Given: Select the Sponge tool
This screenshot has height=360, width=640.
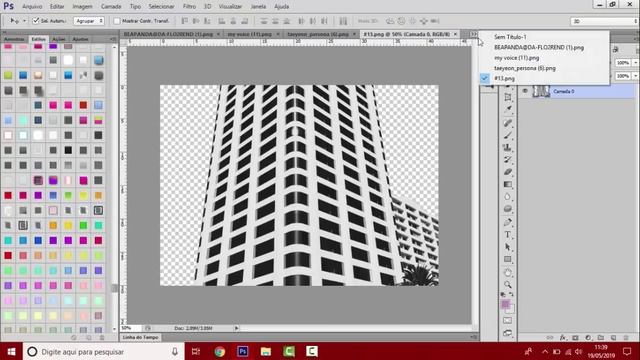Looking at the screenshot, I should (x=508, y=209).
